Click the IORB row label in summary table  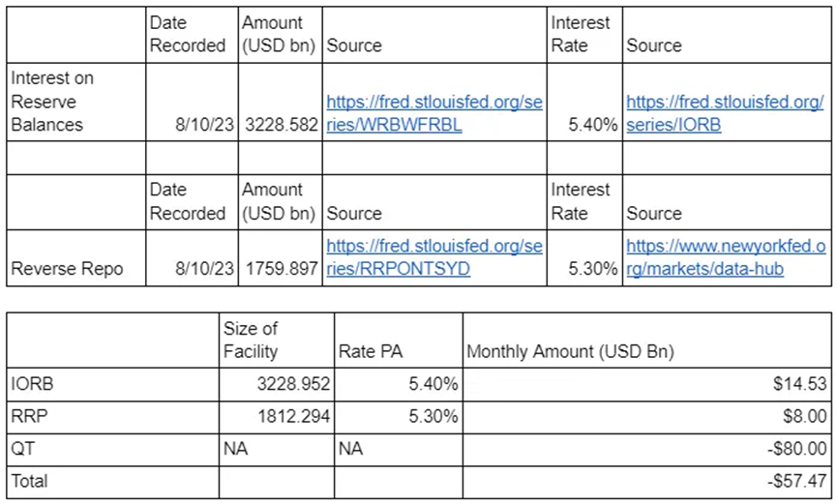(x=112, y=384)
